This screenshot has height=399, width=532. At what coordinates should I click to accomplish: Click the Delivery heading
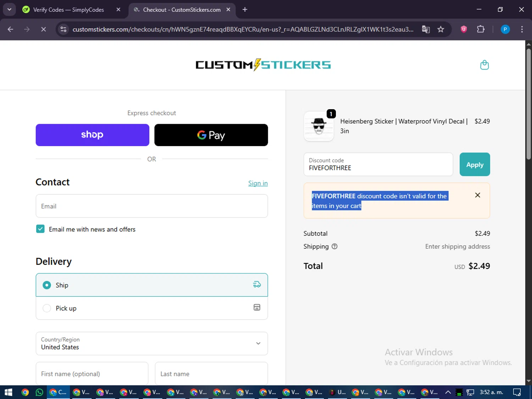pos(54,261)
